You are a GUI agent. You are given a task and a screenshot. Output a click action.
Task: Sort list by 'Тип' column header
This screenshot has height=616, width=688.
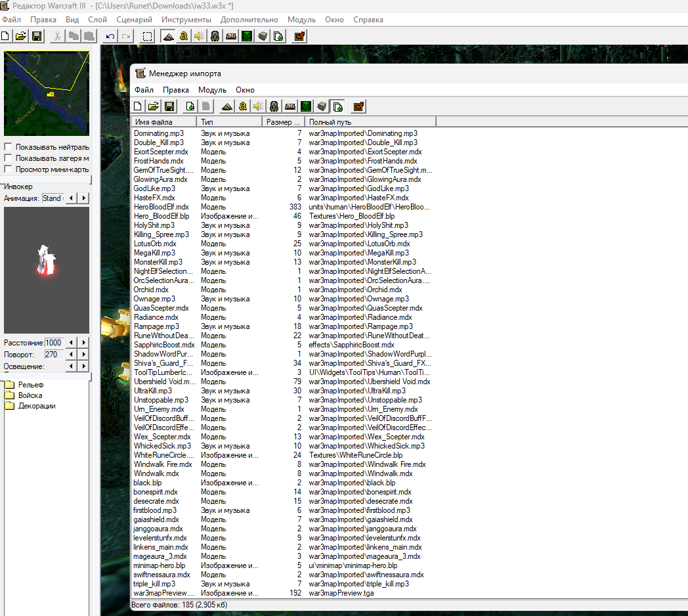pyautogui.click(x=229, y=121)
